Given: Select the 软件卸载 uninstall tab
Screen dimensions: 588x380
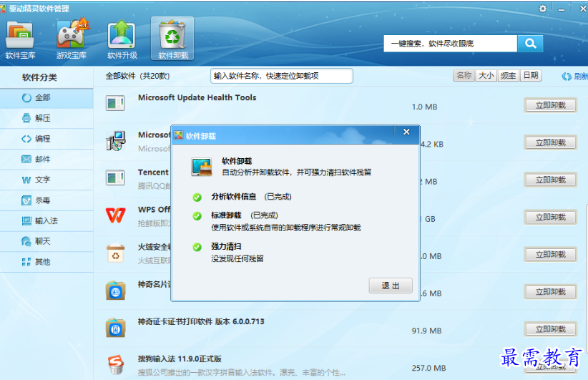Looking at the screenshot, I should pos(172,39).
